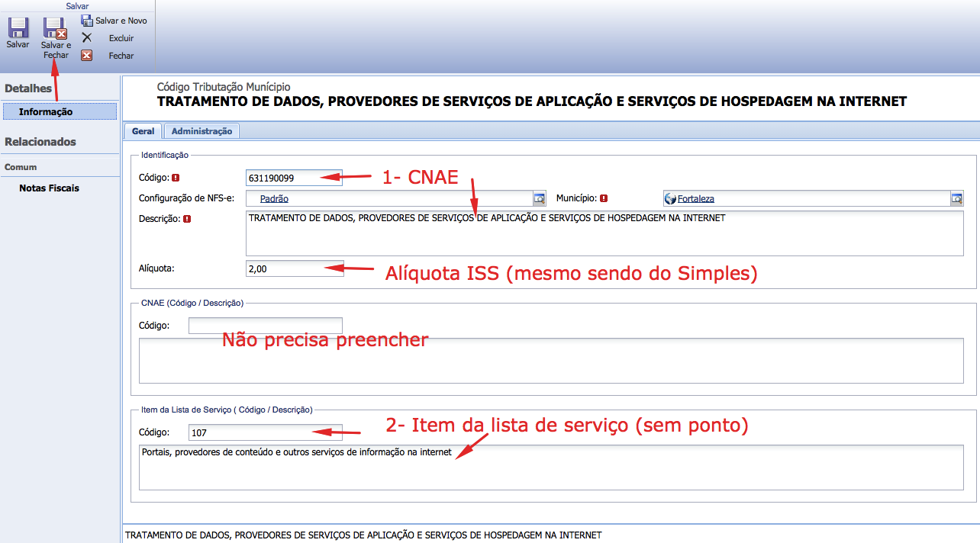Click the Descrição text area
The height and width of the screenshot is (543, 980).
pyautogui.click(x=604, y=233)
